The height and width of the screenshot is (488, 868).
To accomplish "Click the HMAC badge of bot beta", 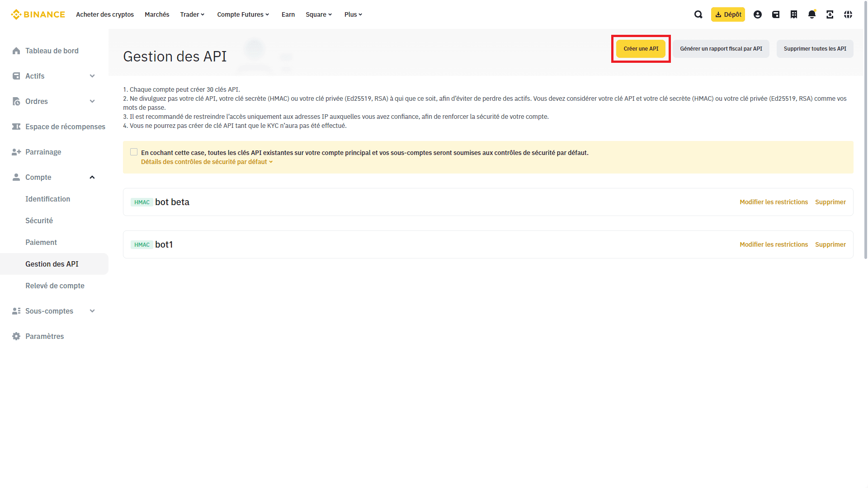I will [x=142, y=202].
